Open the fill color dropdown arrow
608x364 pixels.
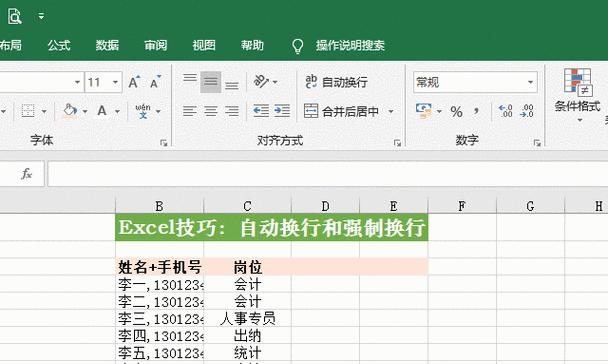click(85, 112)
